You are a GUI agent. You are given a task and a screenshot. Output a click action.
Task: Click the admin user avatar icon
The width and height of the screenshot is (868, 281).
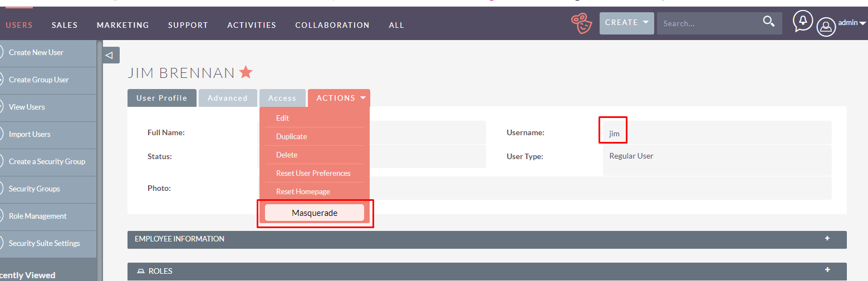click(x=826, y=26)
